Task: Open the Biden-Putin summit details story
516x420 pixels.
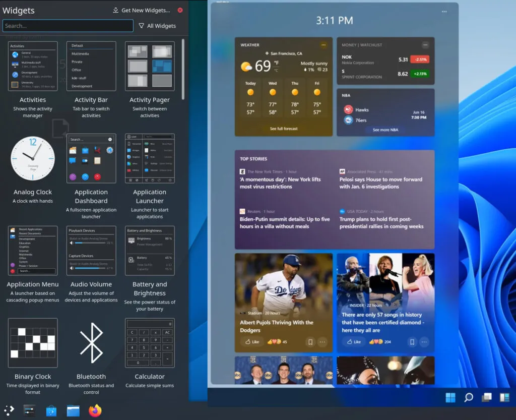Action: click(285, 223)
